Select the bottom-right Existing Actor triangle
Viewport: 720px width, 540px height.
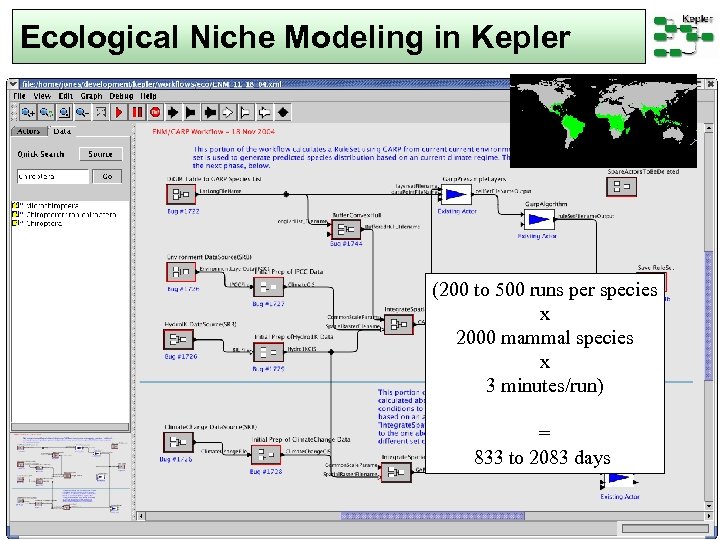pos(620,481)
